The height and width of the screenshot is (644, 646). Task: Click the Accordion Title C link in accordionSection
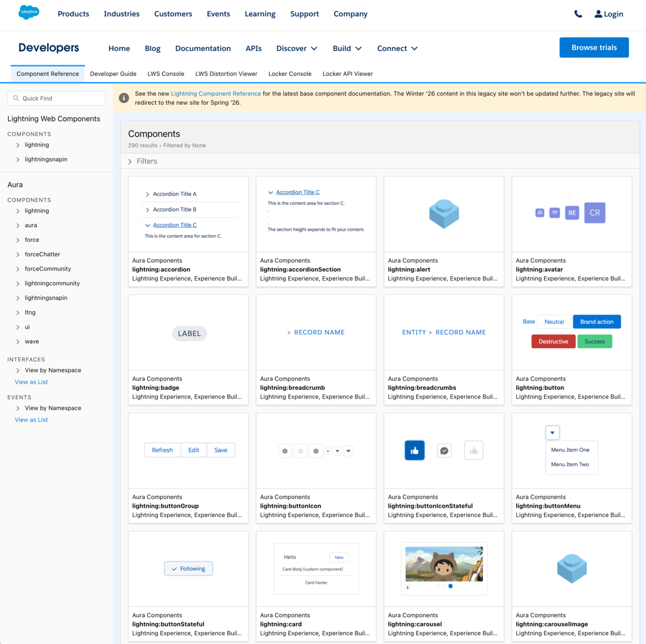pos(298,192)
